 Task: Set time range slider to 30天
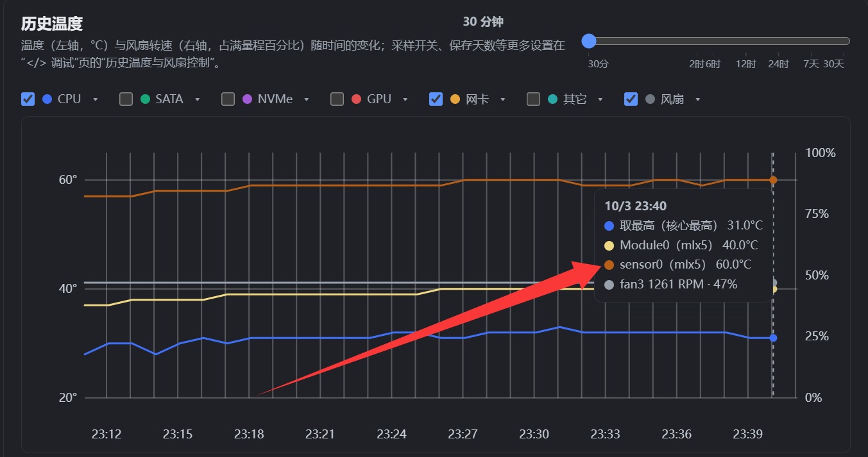[x=834, y=64]
